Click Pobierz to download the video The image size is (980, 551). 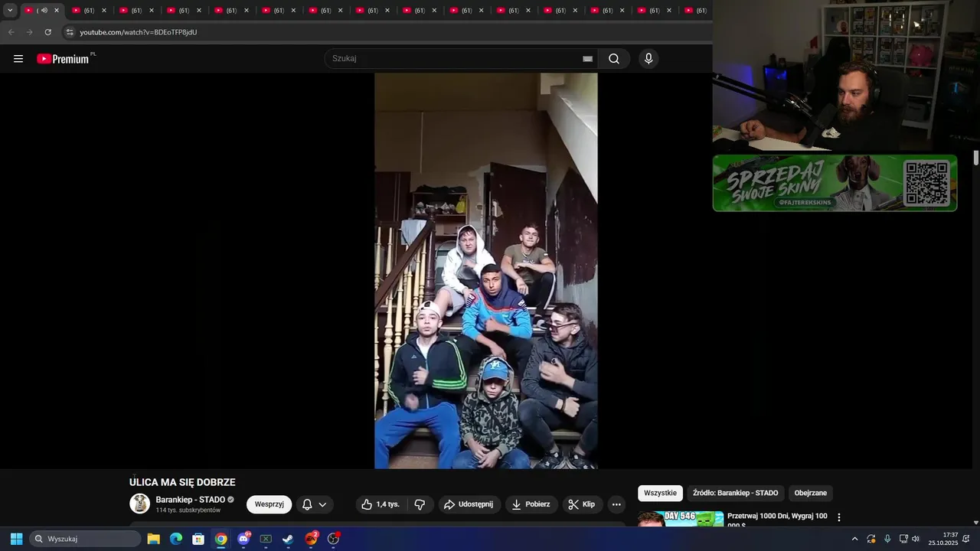pyautogui.click(x=531, y=504)
